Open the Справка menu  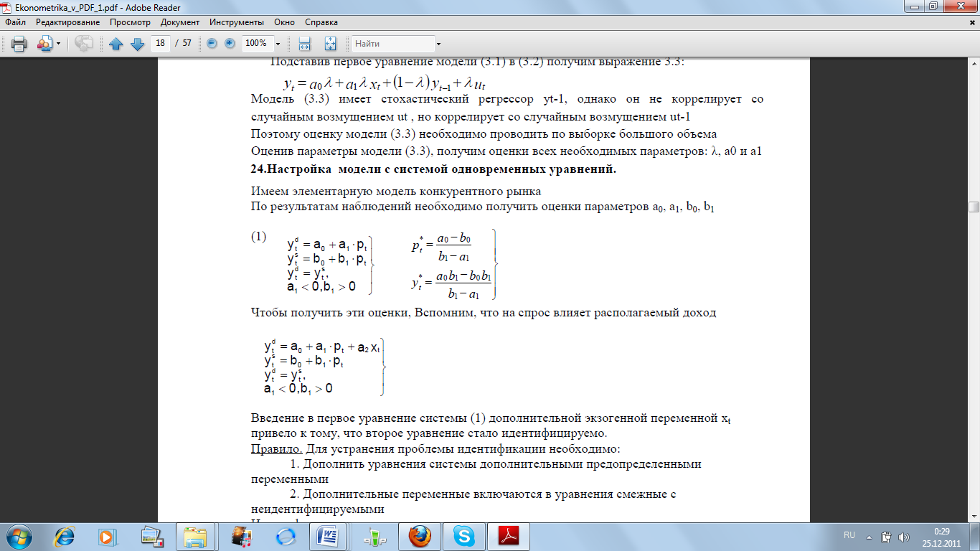click(321, 22)
